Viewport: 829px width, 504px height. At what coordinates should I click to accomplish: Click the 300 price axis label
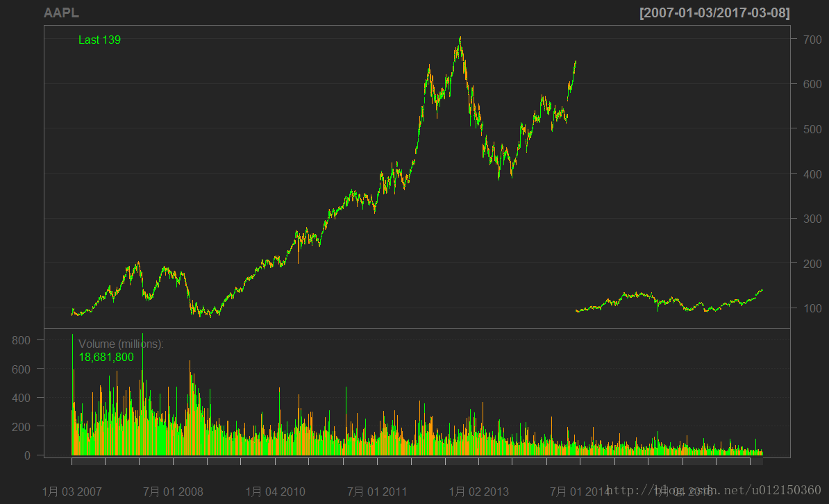pyautogui.click(x=812, y=219)
